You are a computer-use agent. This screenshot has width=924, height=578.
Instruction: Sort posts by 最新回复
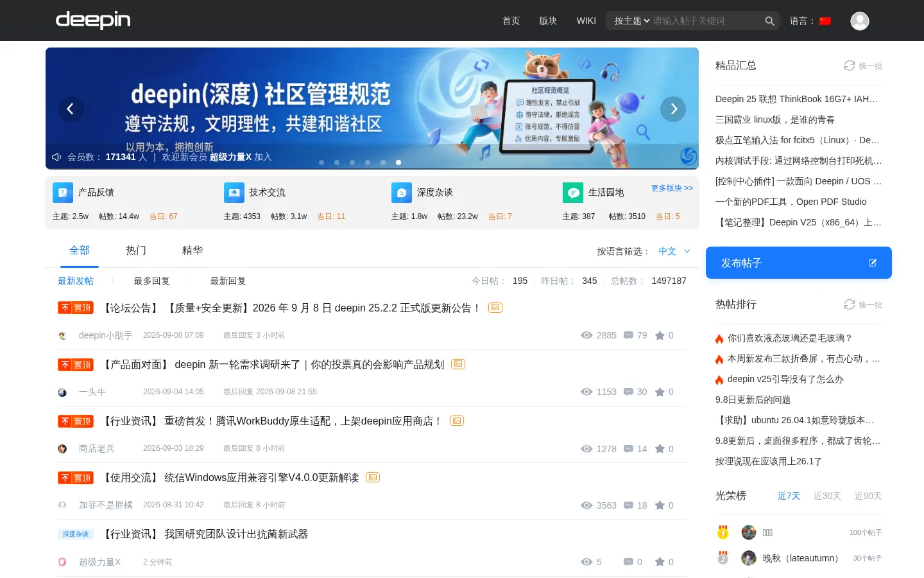(228, 281)
